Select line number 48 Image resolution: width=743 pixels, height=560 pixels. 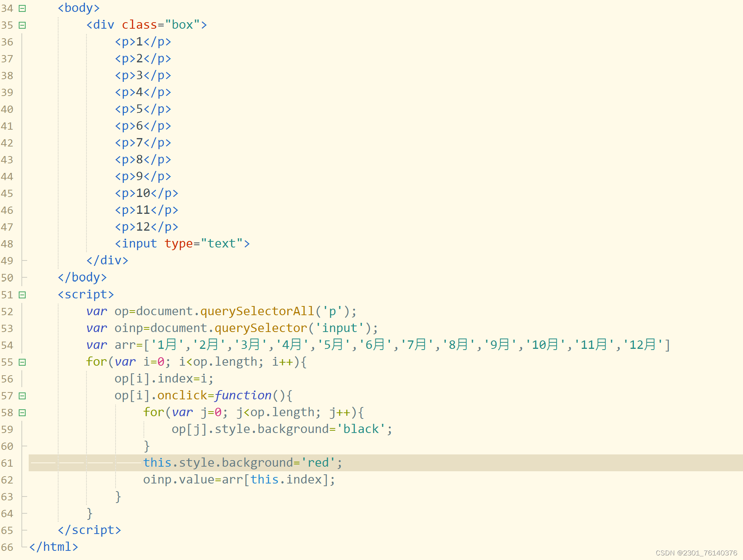coord(7,244)
